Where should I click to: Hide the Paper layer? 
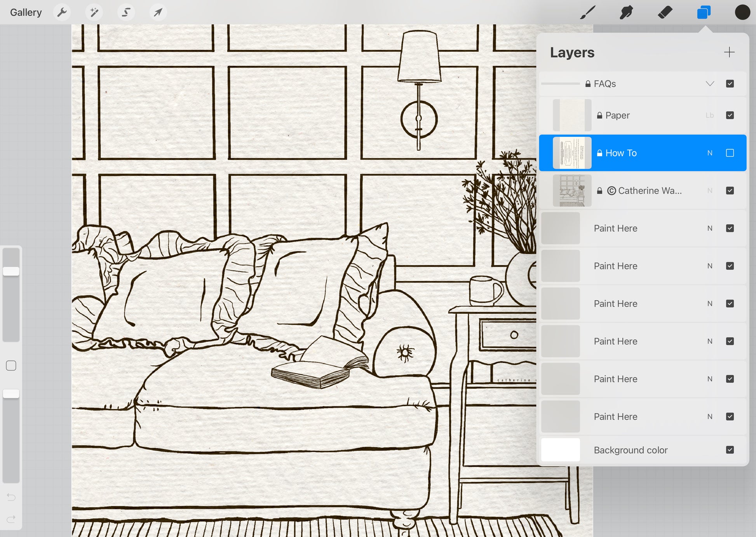coord(730,115)
